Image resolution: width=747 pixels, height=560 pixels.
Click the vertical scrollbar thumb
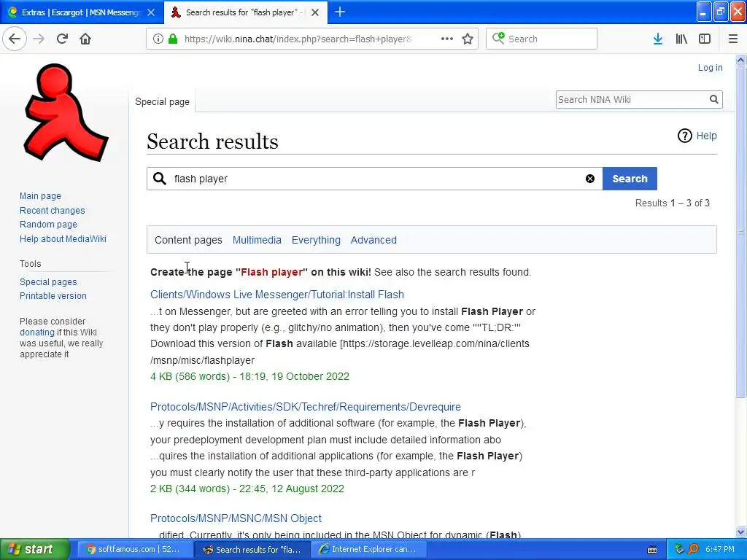pos(740,232)
